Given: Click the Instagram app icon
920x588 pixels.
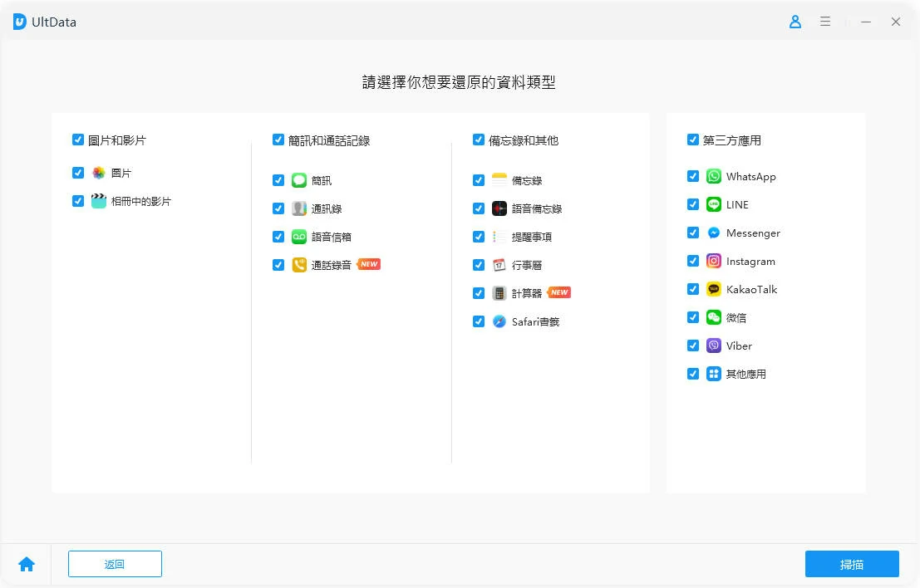Looking at the screenshot, I should [713, 262].
